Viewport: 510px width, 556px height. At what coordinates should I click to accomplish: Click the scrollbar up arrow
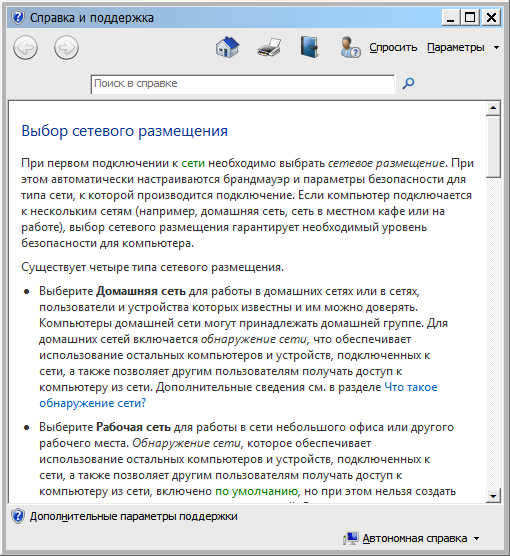493,108
